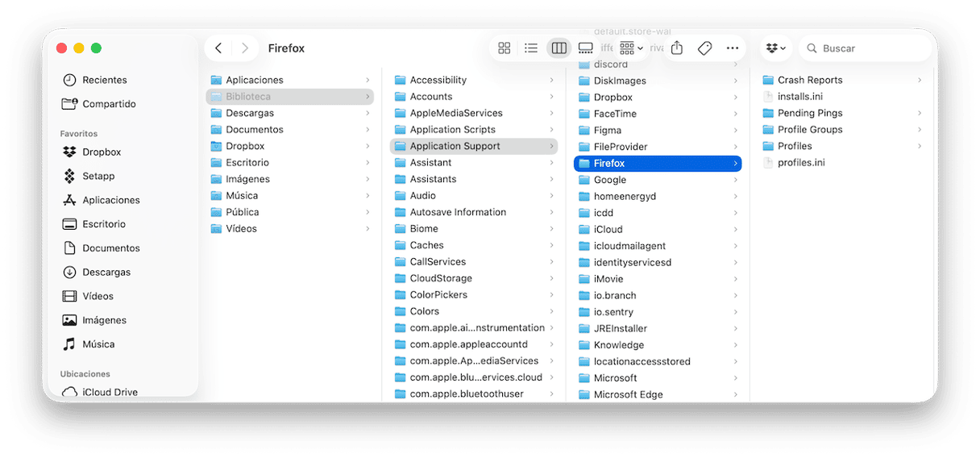Select the identityservicesd folder
This screenshot has width=980, height=458.
658,262
